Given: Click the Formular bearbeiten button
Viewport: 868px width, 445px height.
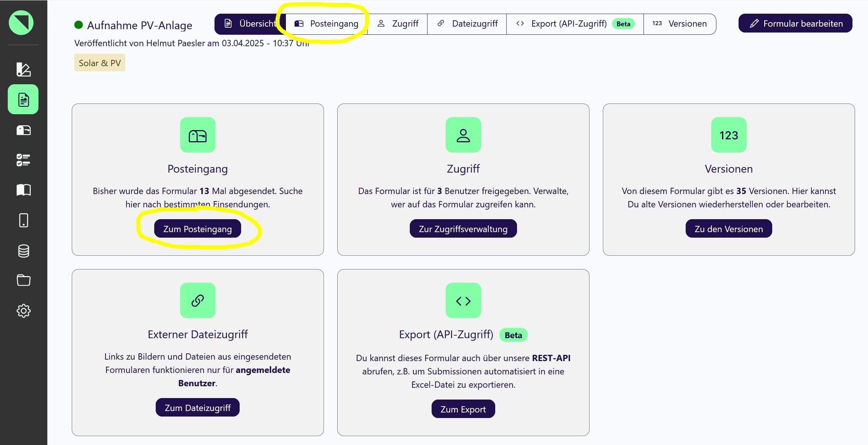Looking at the screenshot, I should pos(795,24).
